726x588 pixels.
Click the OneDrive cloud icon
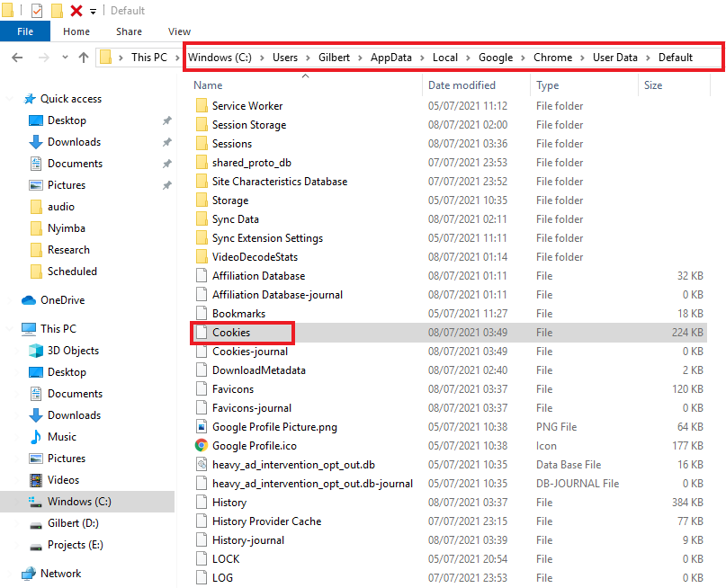click(x=29, y=300)
